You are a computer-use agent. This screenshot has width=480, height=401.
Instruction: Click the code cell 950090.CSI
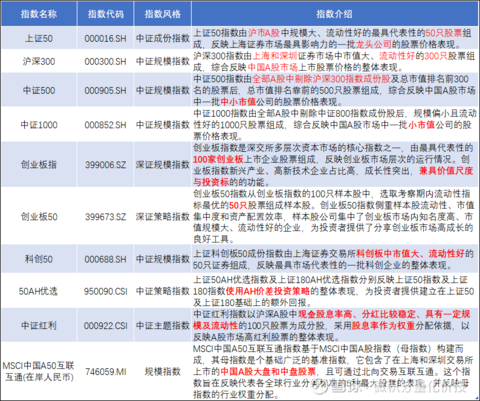tap(106, 291)
